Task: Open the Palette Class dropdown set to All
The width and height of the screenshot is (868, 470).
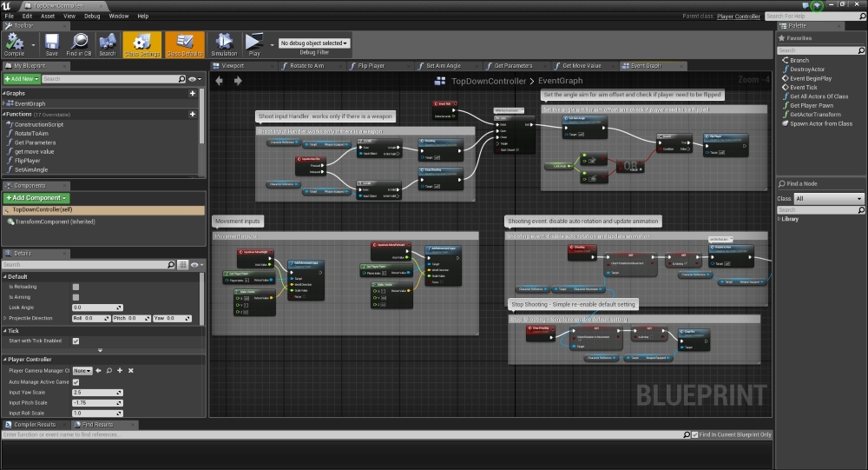Action: [x=831, y=199]
